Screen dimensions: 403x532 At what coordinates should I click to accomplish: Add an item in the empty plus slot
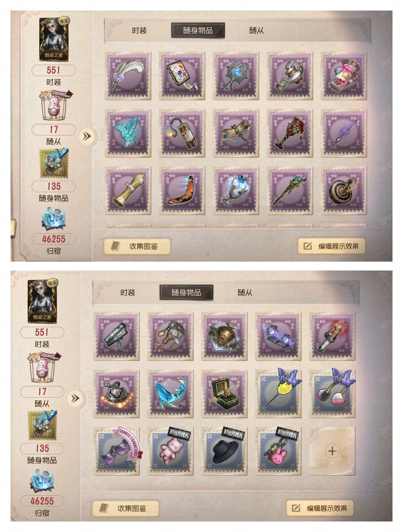click(x=332, y=451)
